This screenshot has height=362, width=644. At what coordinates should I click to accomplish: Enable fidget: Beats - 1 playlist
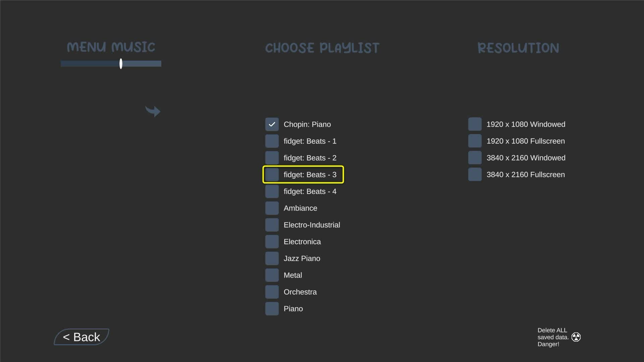click(x=272, y=141)
